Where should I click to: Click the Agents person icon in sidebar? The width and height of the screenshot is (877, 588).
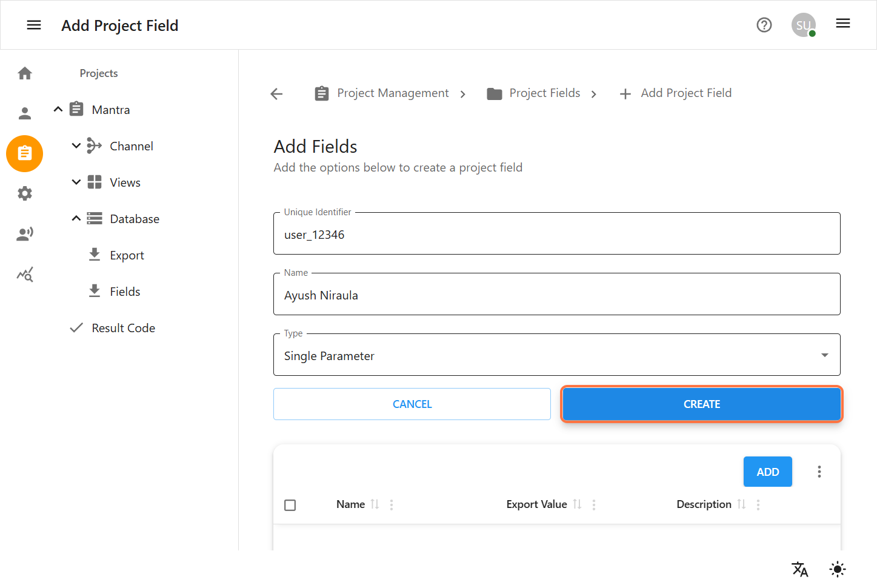24,233
